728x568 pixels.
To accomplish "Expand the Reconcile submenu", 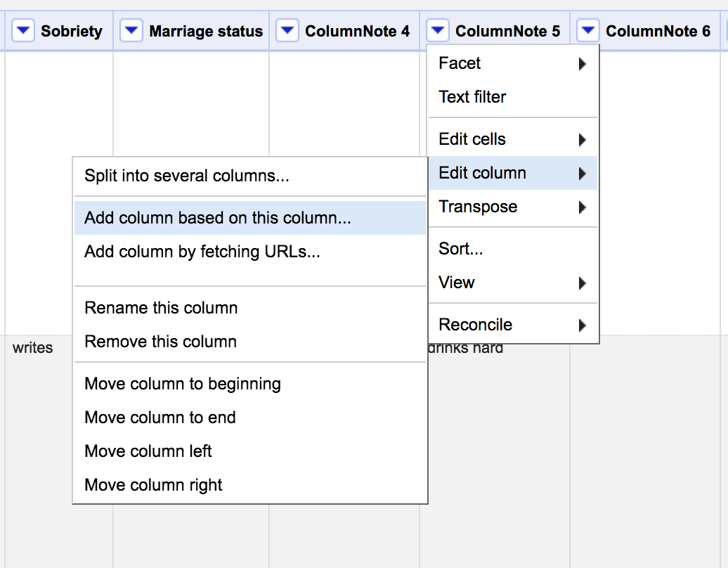I will click(512, 325).
